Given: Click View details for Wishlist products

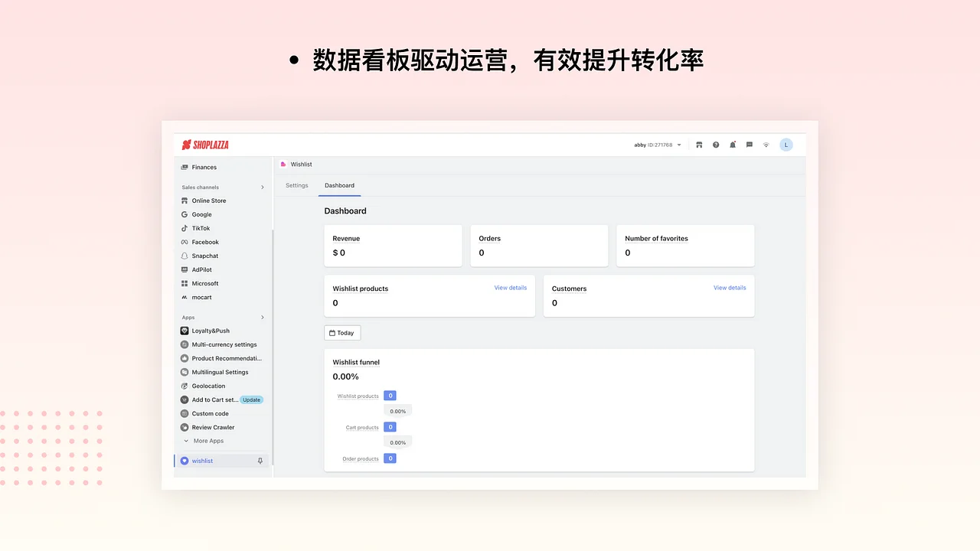Looking at the screenshot, I should click(510, 288).
